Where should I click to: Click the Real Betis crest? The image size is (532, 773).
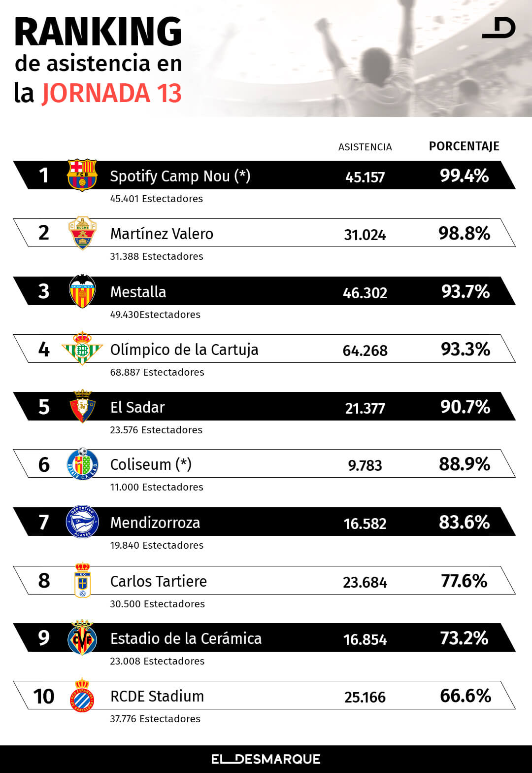tap(82, 349)
